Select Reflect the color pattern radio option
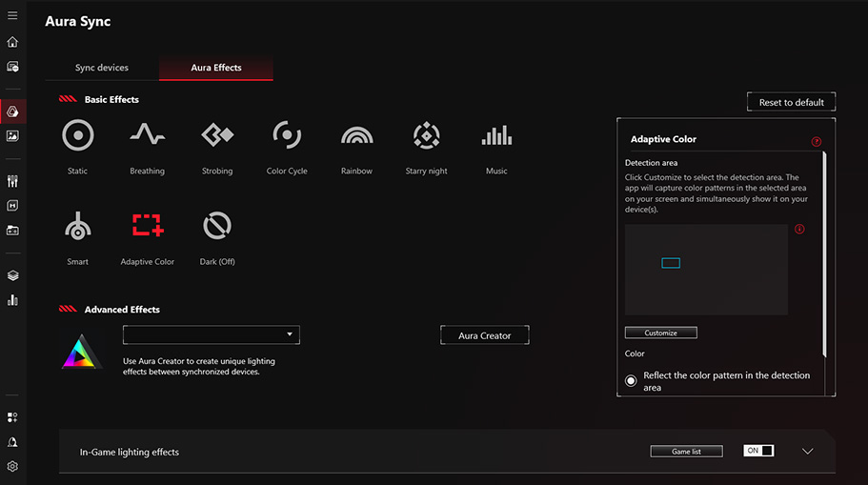 point(631,381)
